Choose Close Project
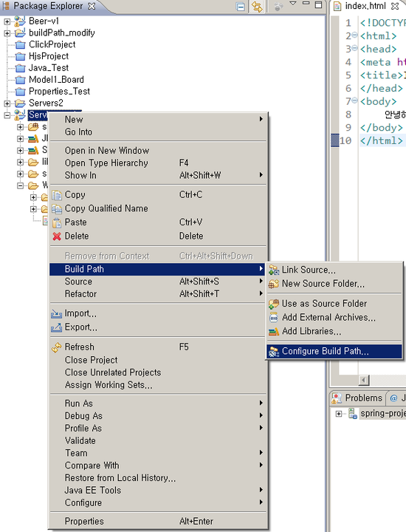 tap(157, 360)
